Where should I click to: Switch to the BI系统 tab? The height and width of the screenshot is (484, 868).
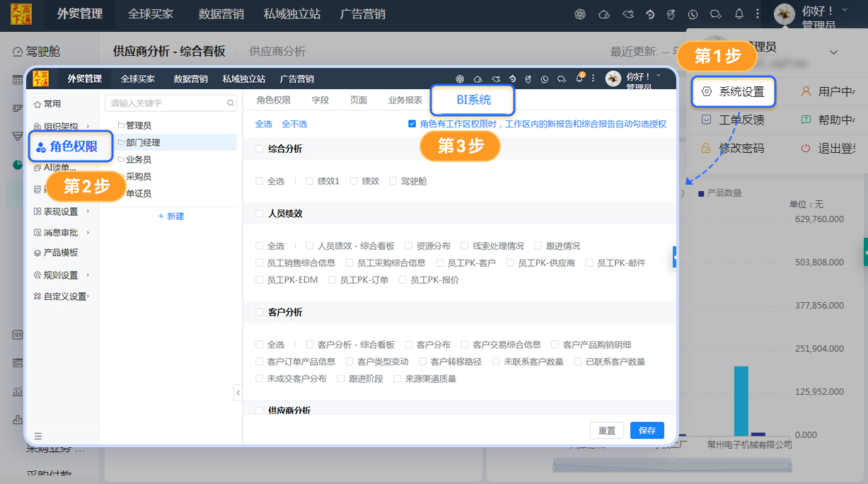(473, 100)
